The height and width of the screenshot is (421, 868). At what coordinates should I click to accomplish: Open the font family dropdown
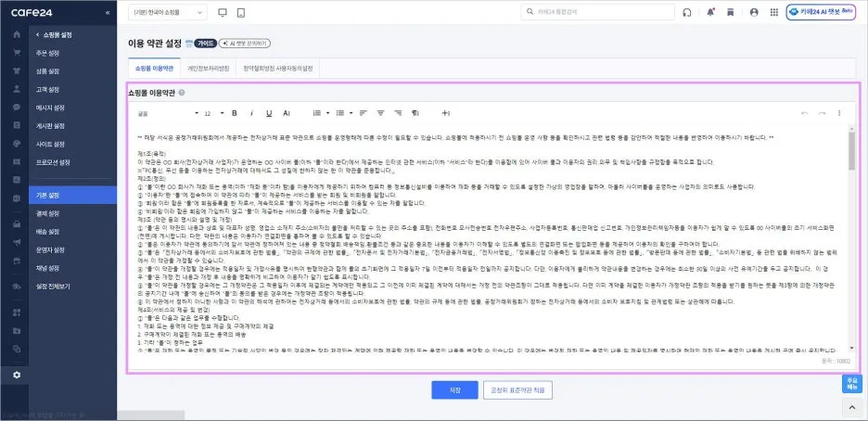click(168, 113)
